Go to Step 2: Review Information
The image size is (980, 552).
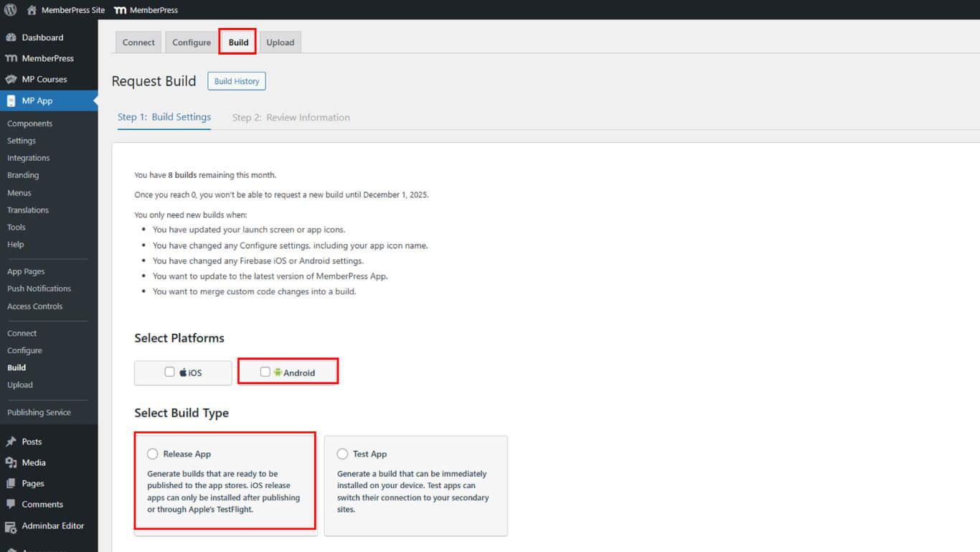[291, 118]
